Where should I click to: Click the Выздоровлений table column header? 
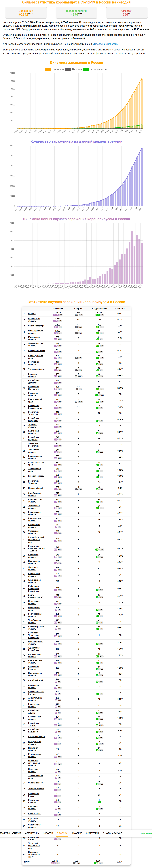(x=99, y=308)
